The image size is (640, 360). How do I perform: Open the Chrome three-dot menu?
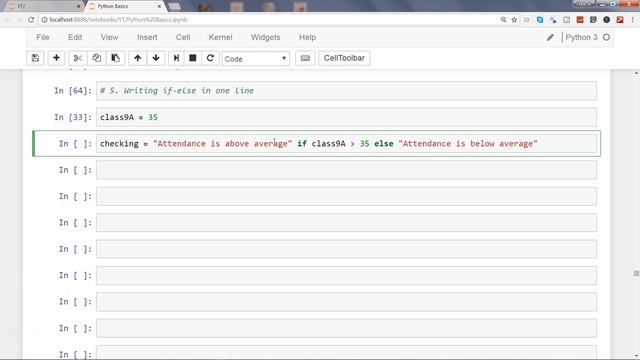pos(633,20)
